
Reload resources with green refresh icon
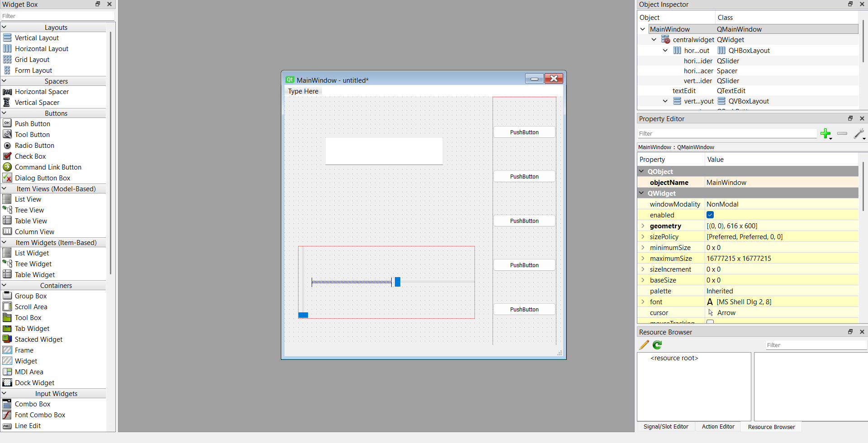[x=657, y=345]
